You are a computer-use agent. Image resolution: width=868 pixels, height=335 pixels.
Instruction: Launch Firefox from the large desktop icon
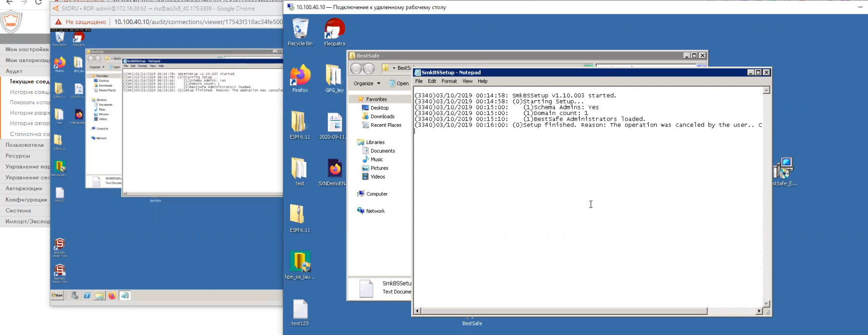[x=300, y=76]
